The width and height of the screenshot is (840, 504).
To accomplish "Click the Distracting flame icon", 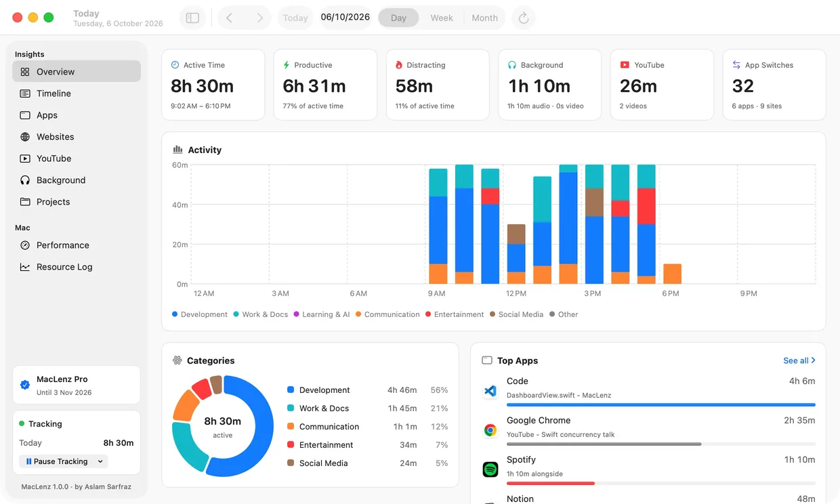I will point(399,65).
